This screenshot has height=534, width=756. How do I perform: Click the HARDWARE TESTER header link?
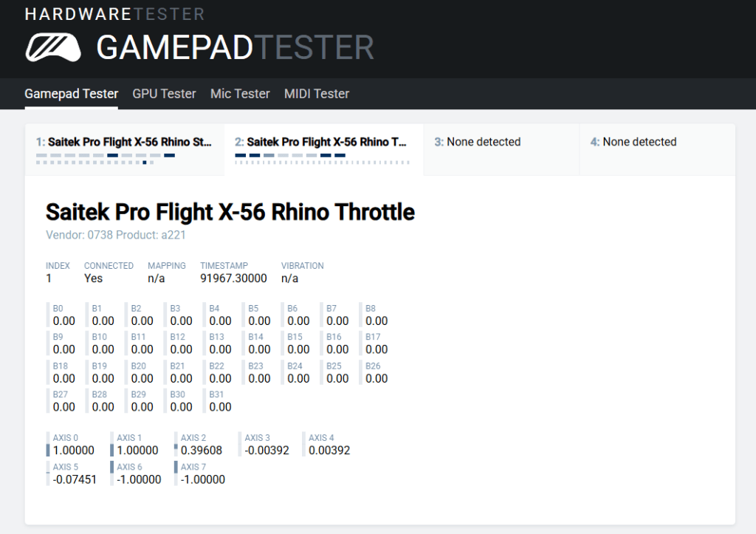pyautogui.click(x=114, y=14)
